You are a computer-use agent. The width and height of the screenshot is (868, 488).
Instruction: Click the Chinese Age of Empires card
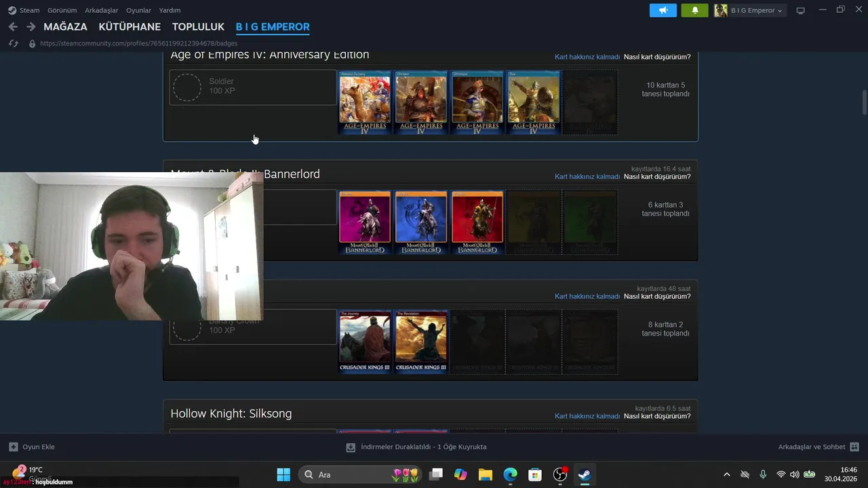click(x=421, y=102)
